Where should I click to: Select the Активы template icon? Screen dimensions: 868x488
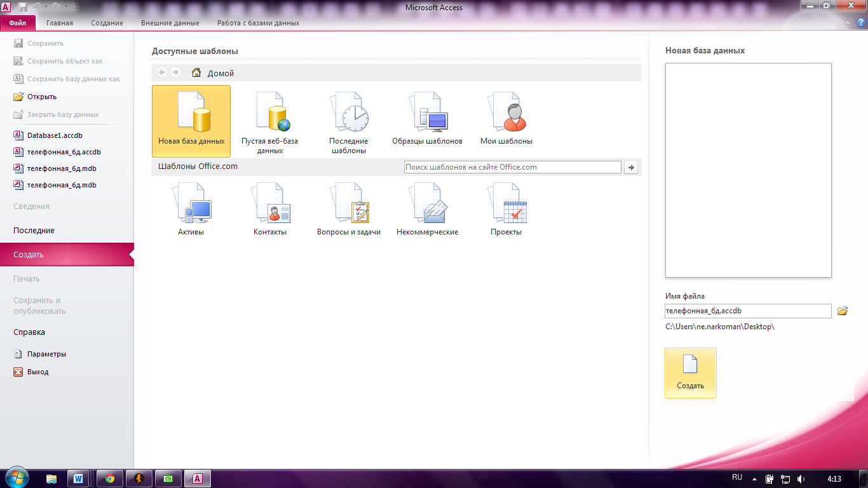(191, 203)
